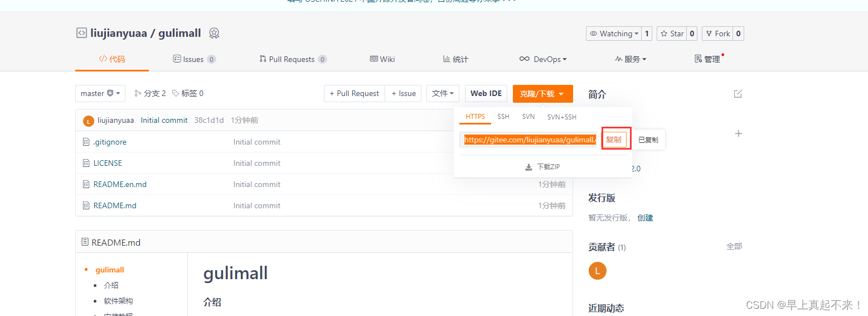This screenshot has width=868, height=316.
Task: Click the + Pull Request button
Action: click(355, 93)
